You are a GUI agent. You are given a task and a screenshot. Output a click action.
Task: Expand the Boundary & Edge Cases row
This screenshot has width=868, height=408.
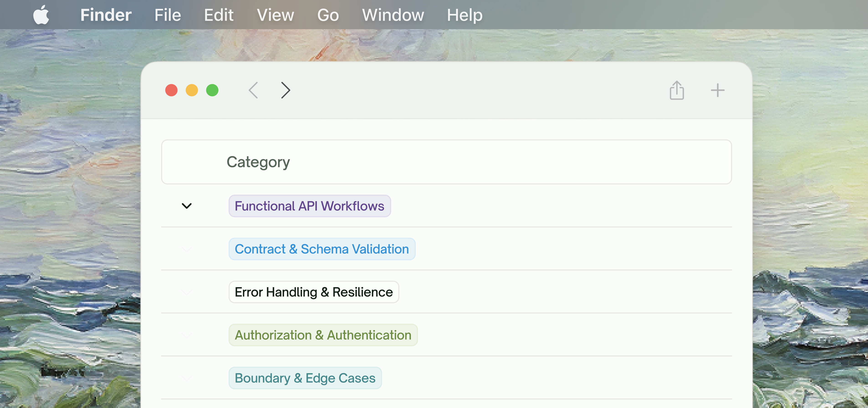click(x=187, y=378)
